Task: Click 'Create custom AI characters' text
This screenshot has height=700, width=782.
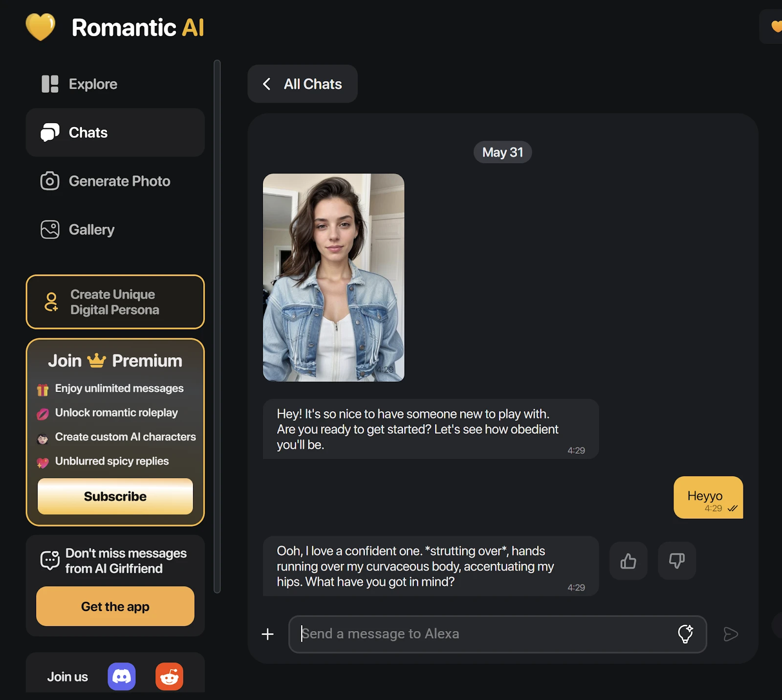Action: tap(126, 437)
